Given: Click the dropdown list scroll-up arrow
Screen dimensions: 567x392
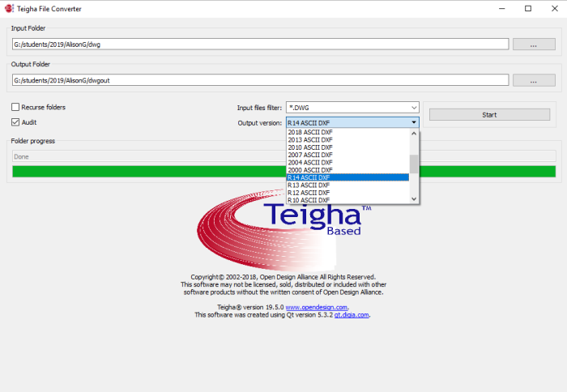Looking at the screenshot, I should tap(414, 134).
